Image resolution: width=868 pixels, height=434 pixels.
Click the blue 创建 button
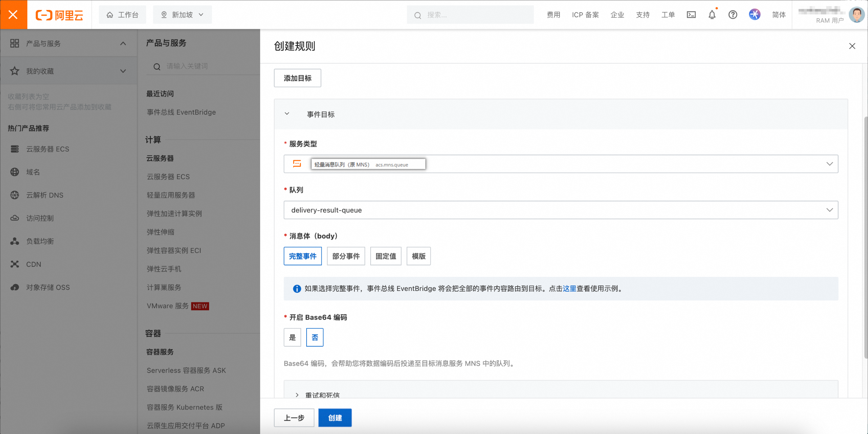click(x=335, y=418)
